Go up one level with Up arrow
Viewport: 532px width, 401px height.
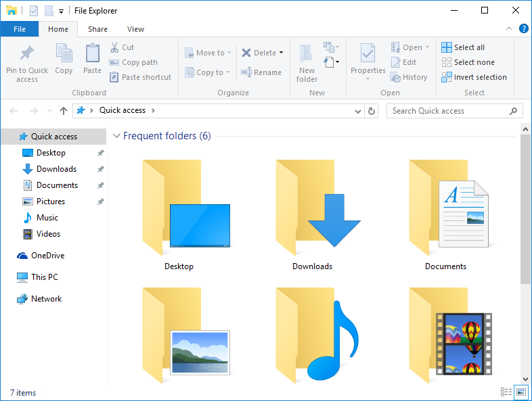coord(64,111)
